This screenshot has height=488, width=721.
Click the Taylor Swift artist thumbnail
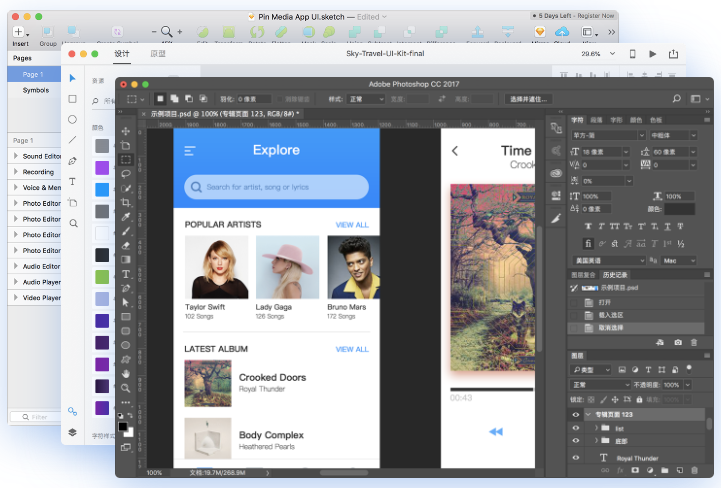coord(216,267)
